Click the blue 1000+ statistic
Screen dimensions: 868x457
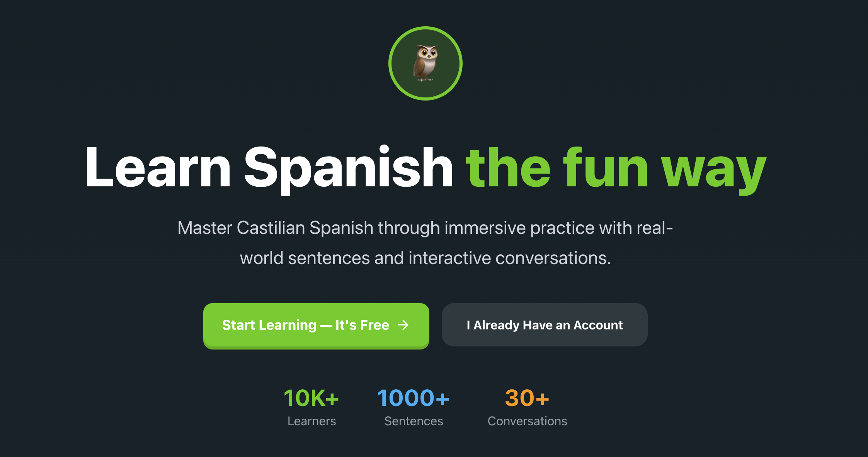(x=413, y=398)
